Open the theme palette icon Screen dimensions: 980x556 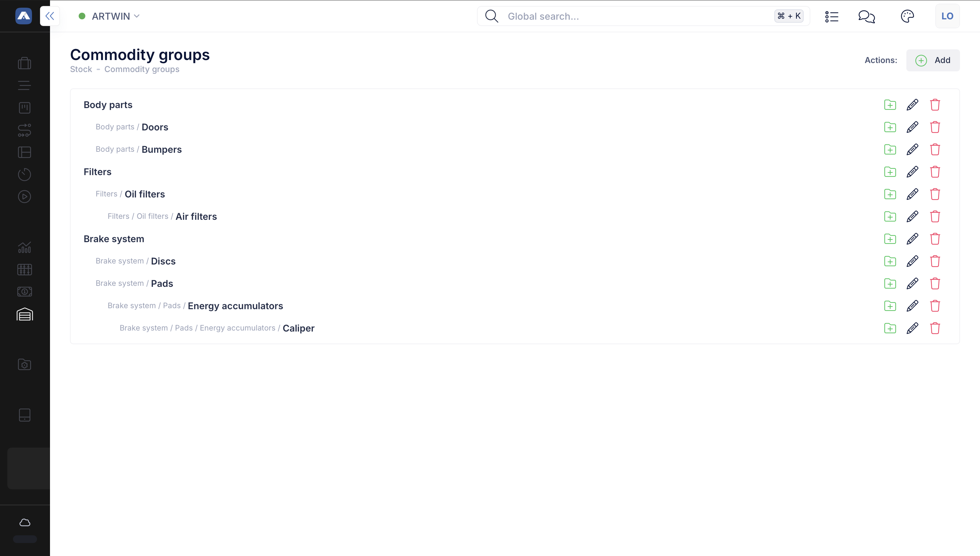[x=907, y=16]
